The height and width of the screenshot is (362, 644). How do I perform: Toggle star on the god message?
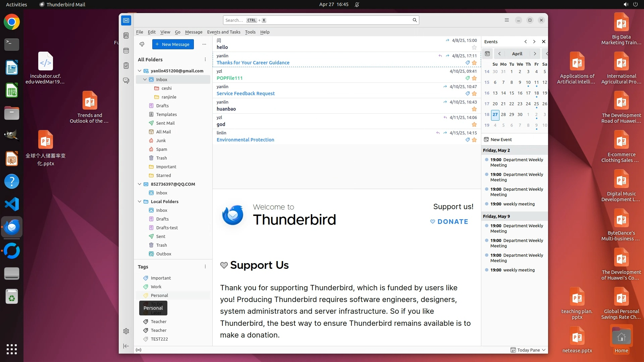click(x=474, y=124)
